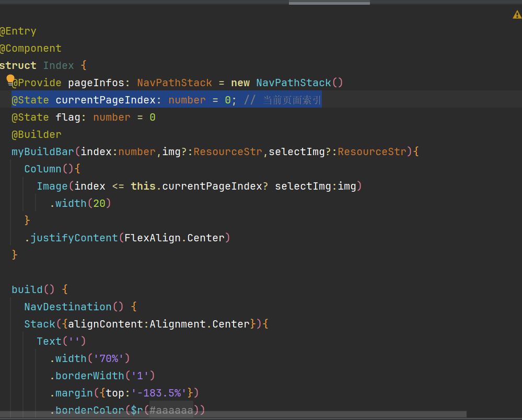This screenshot has width=522, height=420.
Task: Open the warning triangle inspection indicator
Action: (517, 15)
